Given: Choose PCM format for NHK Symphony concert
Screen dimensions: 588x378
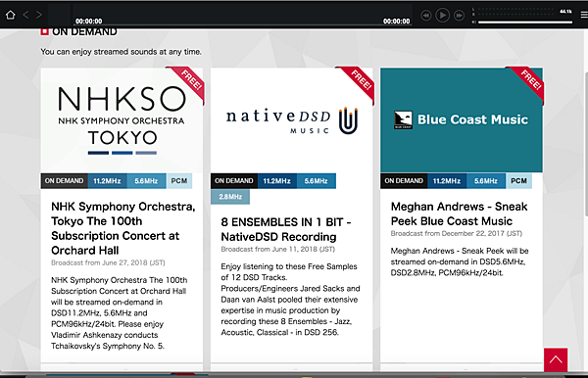Looking at the screenshot, I should (179, 181).
